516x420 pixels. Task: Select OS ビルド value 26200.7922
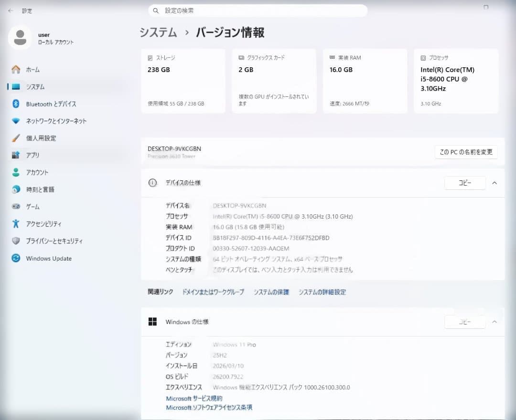[x=228, y=377]
